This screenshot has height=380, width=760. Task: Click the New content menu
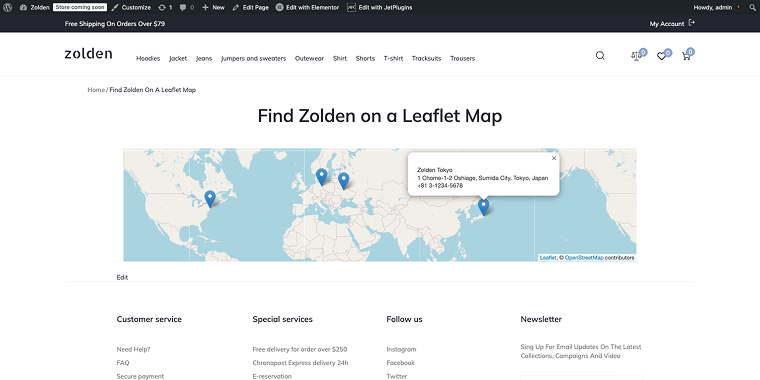pyautogui.click(x=213, y=7)
